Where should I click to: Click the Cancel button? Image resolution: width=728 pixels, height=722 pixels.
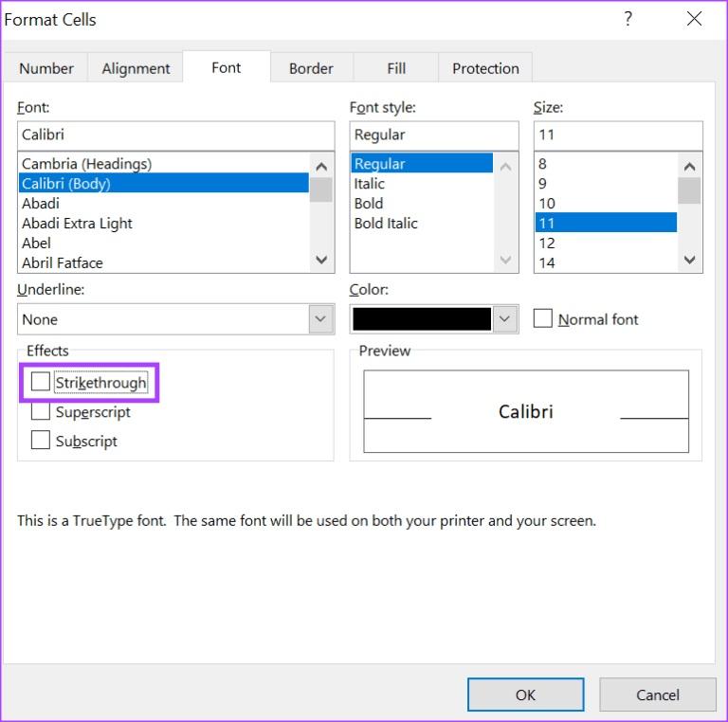click(x=658, y=695)
